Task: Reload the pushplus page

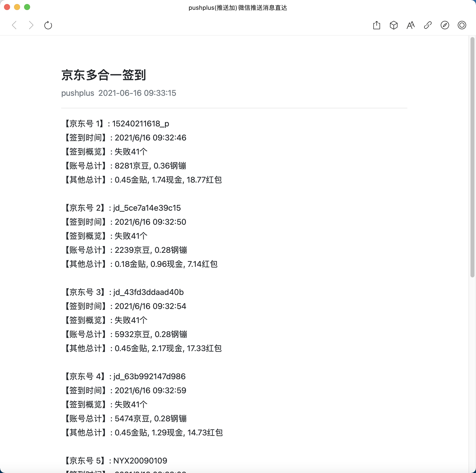Action: [48, 25]
